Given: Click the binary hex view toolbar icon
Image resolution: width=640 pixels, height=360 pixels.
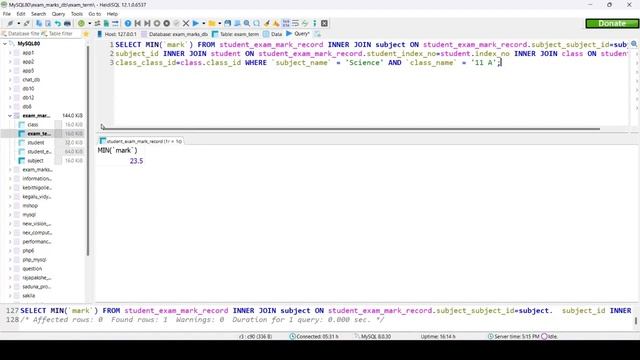Looking at the screenshot, I should pyautogui.click(x=286, y=23).
